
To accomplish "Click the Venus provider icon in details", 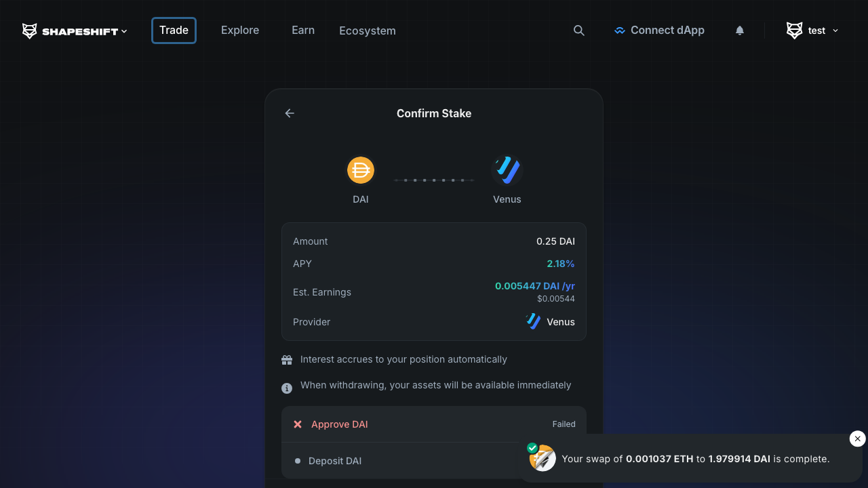I will [x=534, y=322].
